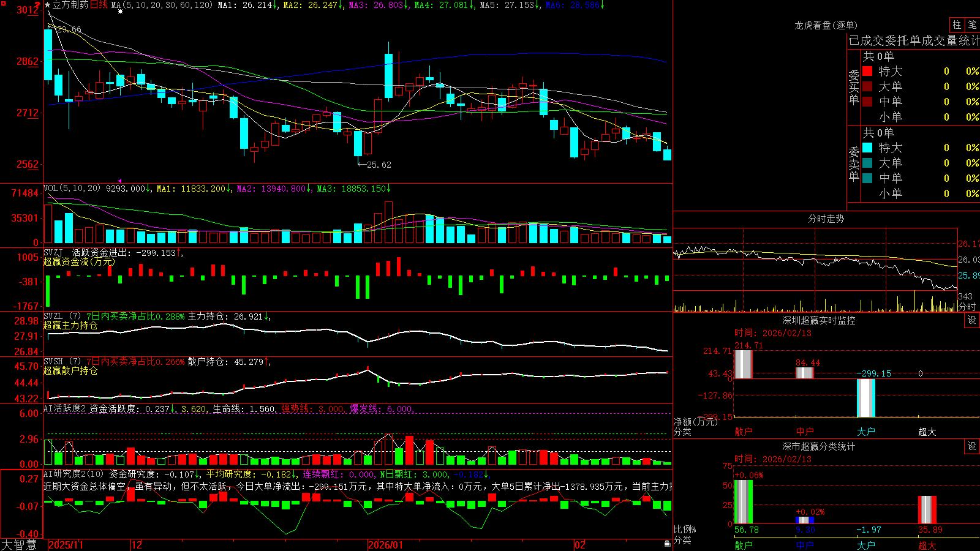Click the lock icon at the chart's bottom right

(x=668, y=544)
